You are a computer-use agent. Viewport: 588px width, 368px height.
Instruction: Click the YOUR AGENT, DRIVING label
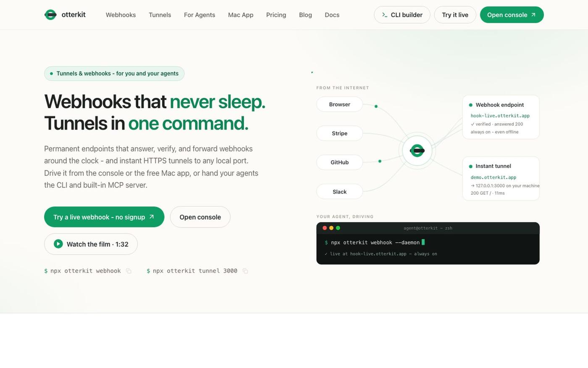pyautogui.click(x=345, y=217)
